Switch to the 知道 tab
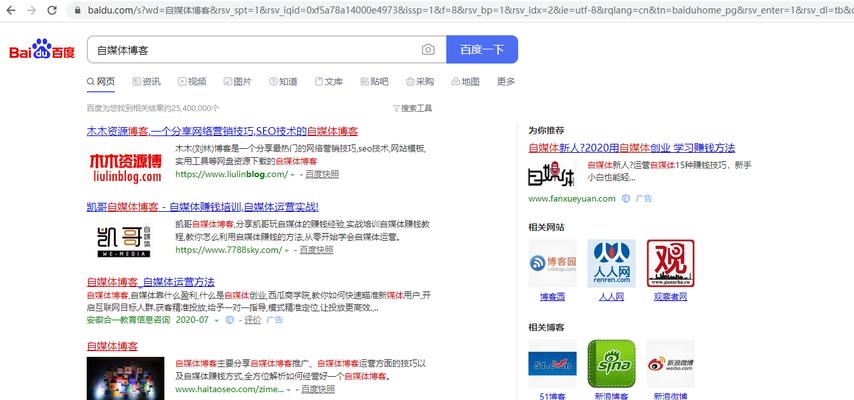854x400 pixels. point(283,82)
